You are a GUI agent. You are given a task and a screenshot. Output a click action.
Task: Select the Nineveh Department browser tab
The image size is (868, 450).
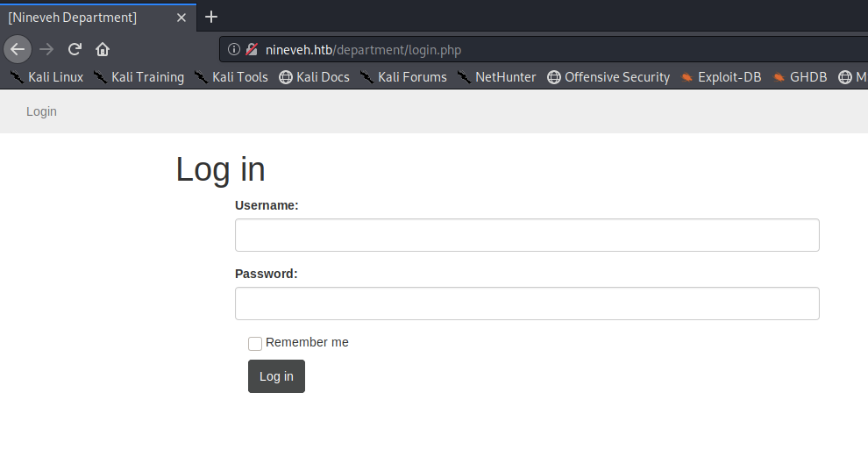click(x=88, y=17)
